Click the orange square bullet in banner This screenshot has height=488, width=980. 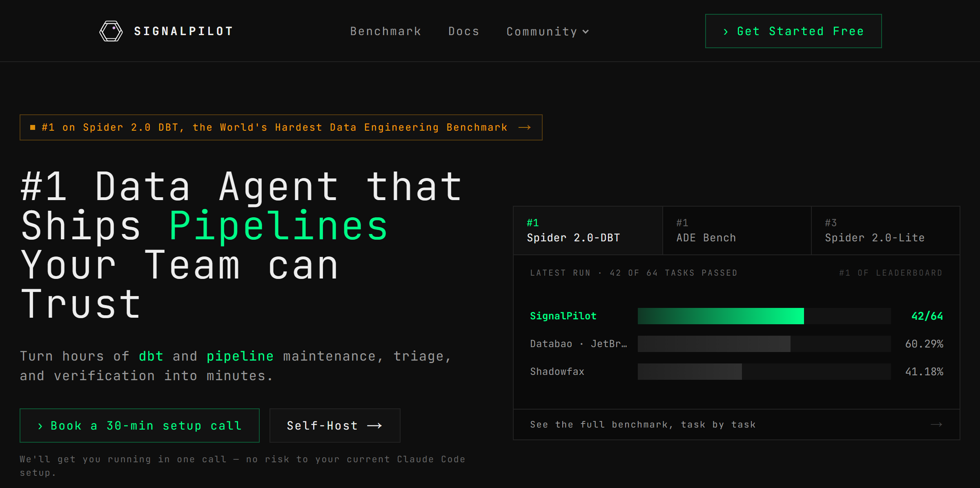click(x=33, y=127)
